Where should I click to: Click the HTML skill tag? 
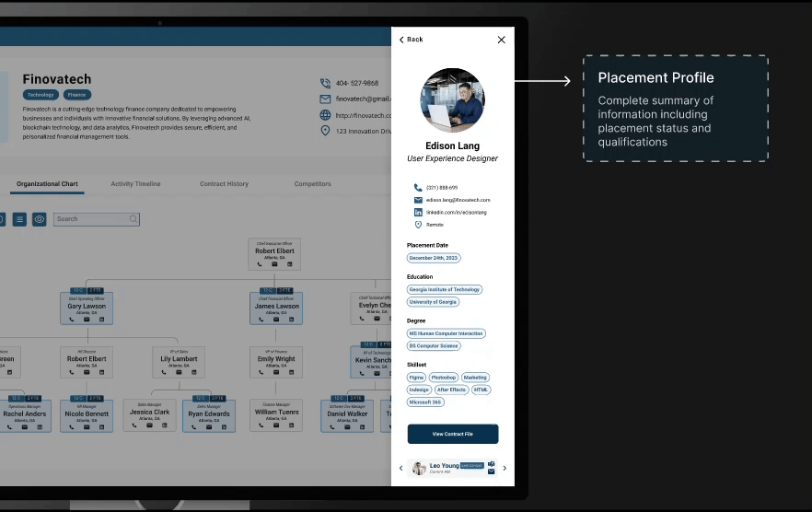481,390
